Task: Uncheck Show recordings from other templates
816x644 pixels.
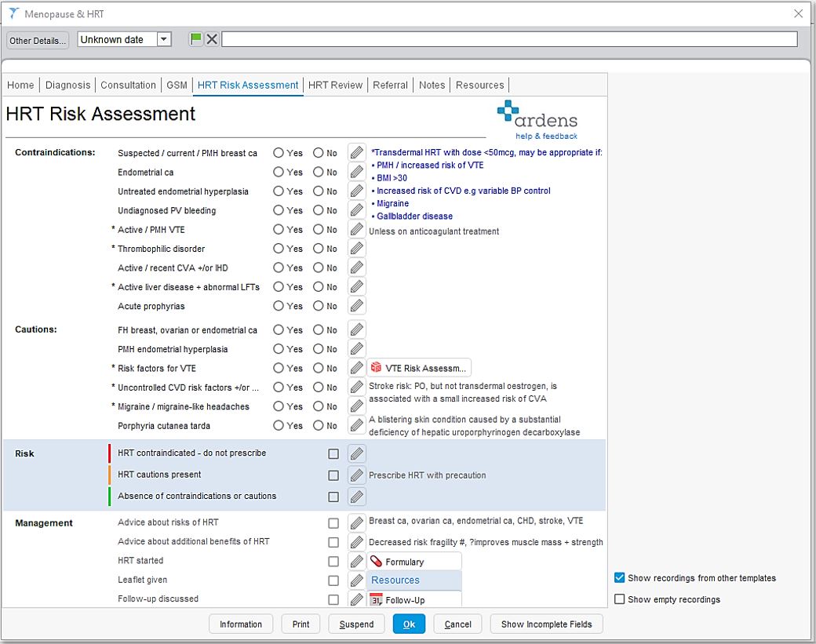Action: tap(619, 577)
